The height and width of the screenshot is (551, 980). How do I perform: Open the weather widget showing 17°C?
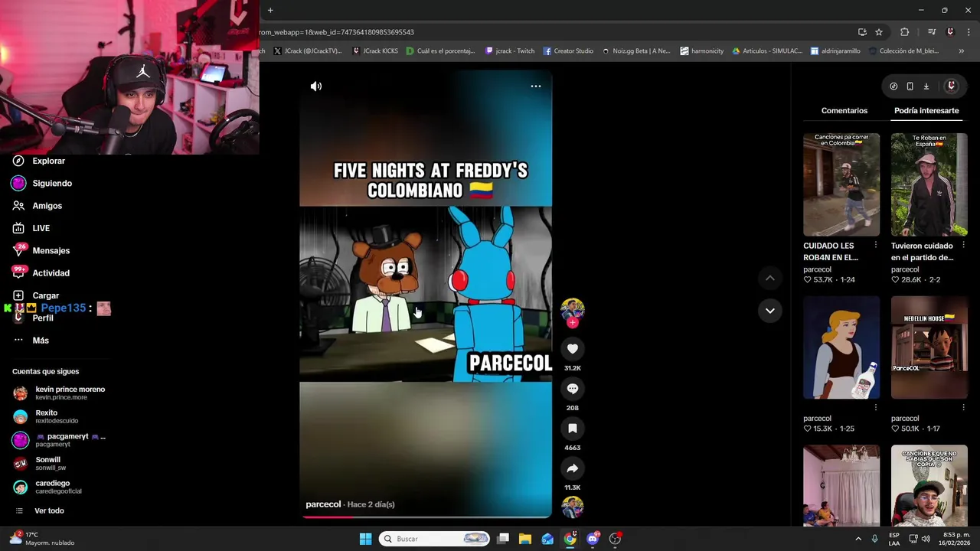tap(42, 539)
